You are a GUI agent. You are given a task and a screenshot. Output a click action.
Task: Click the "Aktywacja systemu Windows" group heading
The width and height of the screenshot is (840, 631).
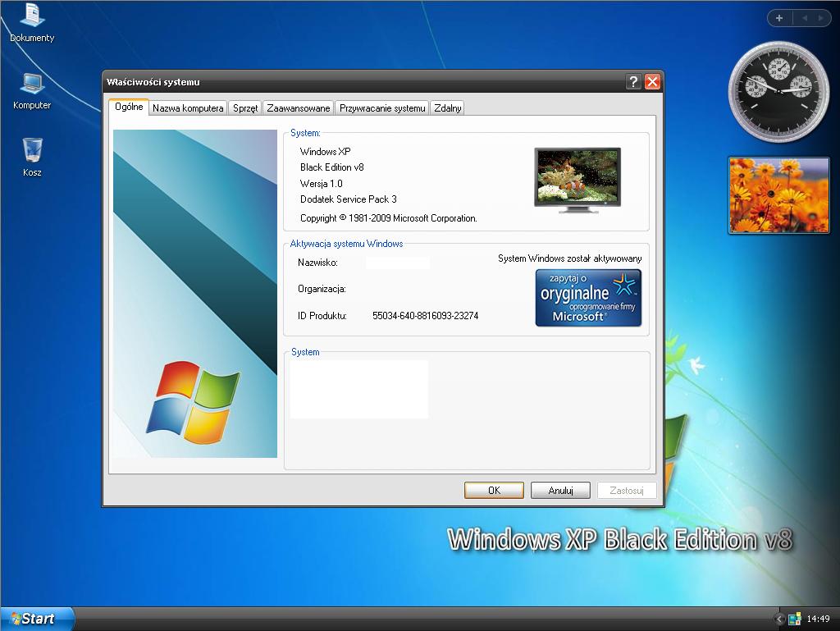[x=346, y=244]
